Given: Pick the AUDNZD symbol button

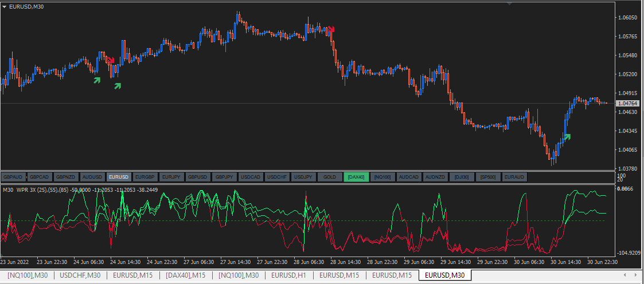Looking at the screenshot, I should click(435, 177).
